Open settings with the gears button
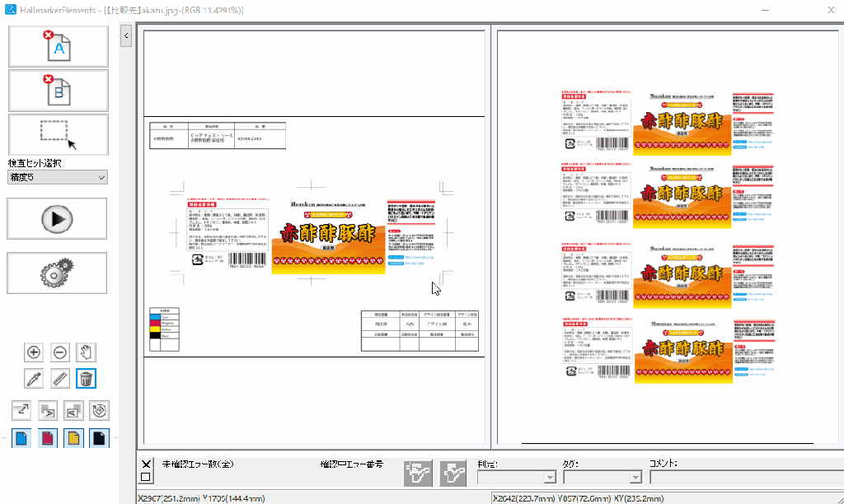Viewport: 844px width, 504px height. click(x=57, y=273)
